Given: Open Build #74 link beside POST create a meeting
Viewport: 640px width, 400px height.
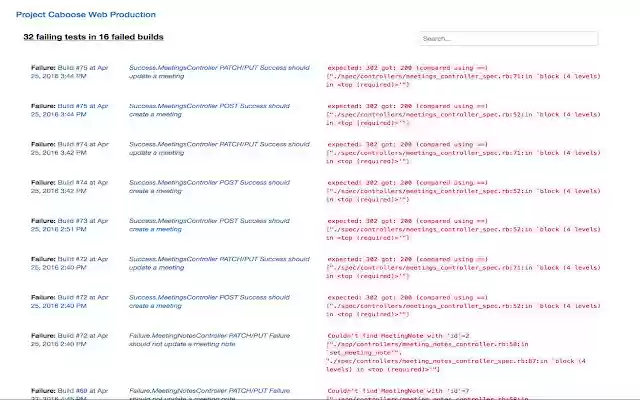Looking at the screenshot, I should click(70, 187).
